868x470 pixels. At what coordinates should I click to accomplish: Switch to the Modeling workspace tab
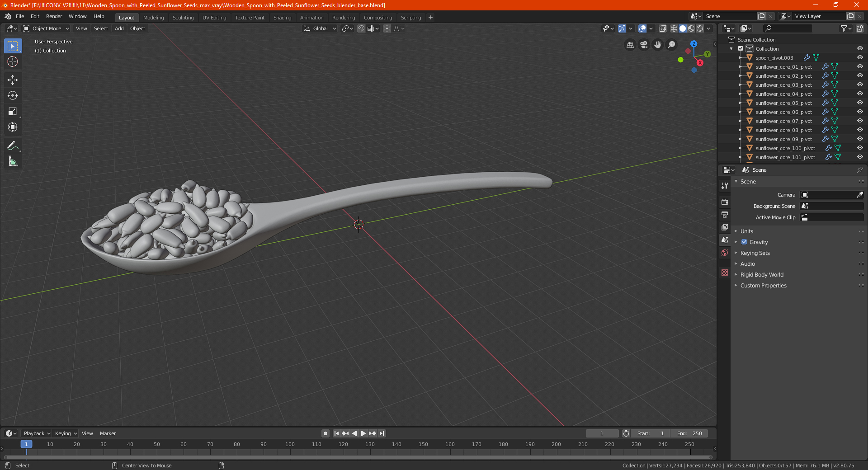(x=154, y=18)
